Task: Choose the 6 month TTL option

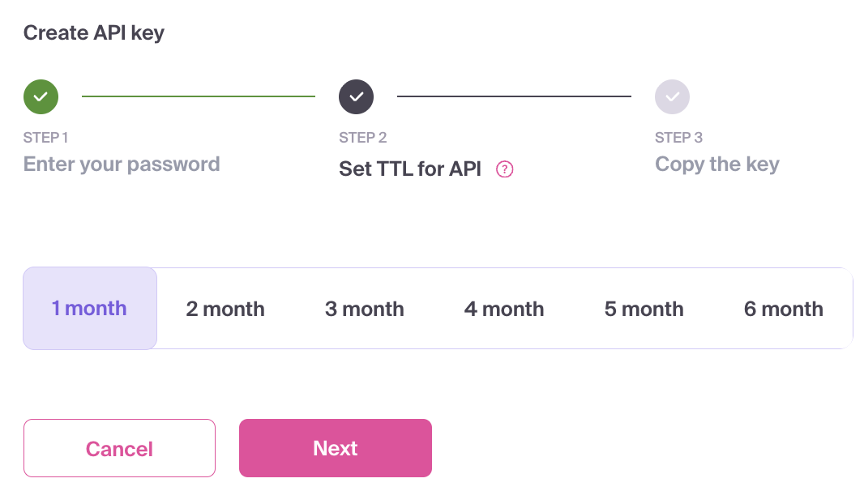Action: 783,309
